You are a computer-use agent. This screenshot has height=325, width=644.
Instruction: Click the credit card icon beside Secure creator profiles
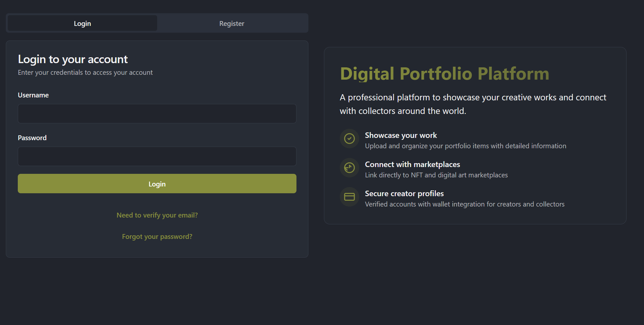[x=349, y=197]
